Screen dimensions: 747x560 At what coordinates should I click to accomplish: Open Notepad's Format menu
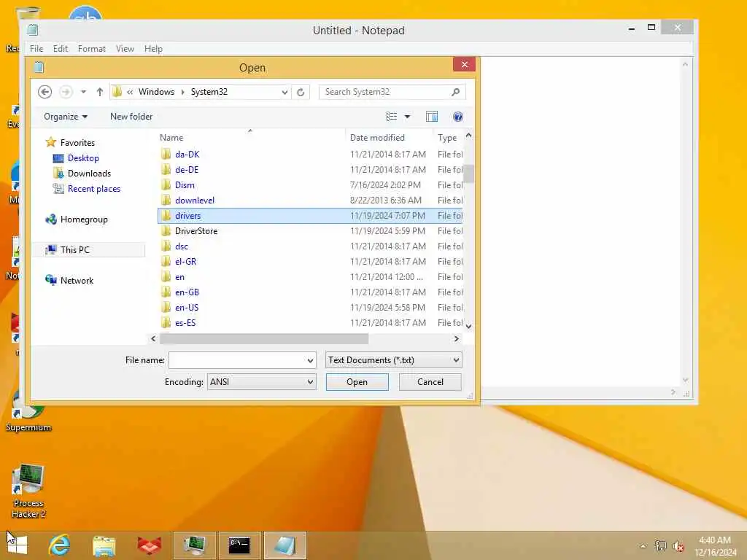tap(92, 49)
